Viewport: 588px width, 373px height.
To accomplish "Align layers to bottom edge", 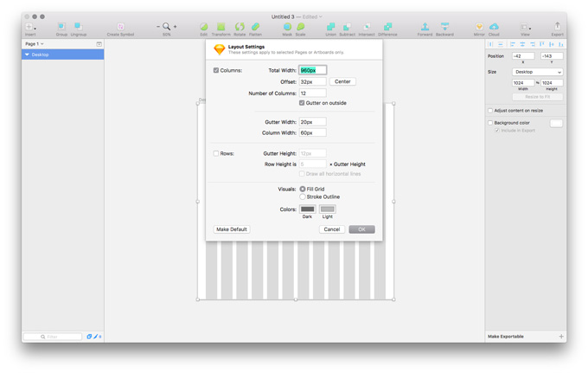I will [561, 44].
